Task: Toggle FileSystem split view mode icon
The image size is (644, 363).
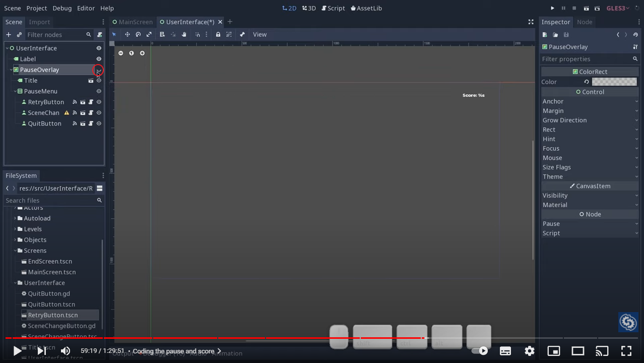Action: 100,188
